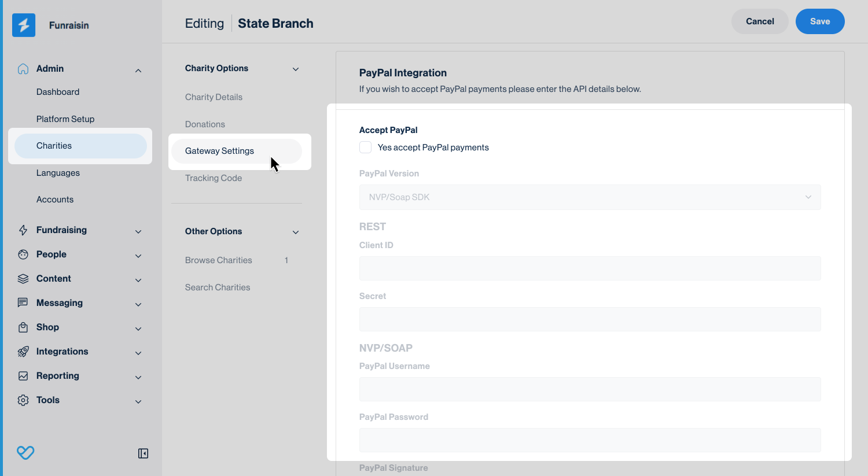Open Platform Setup page
Screen dimensions: 868x476
pos(65,119)
